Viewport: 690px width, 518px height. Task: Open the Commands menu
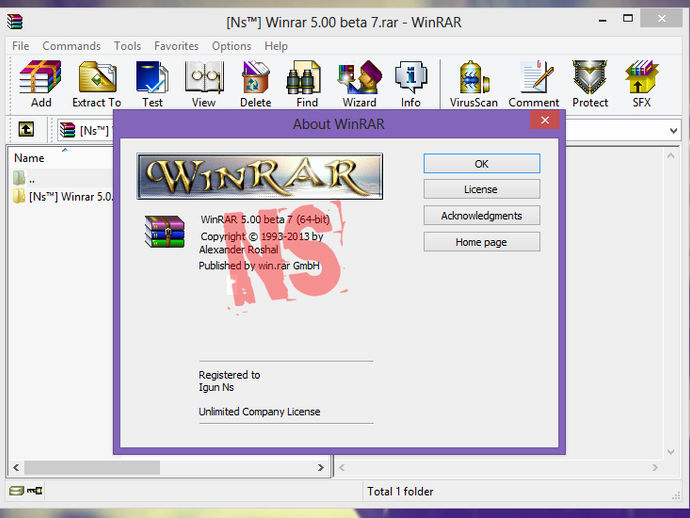[x=71, y=46]
